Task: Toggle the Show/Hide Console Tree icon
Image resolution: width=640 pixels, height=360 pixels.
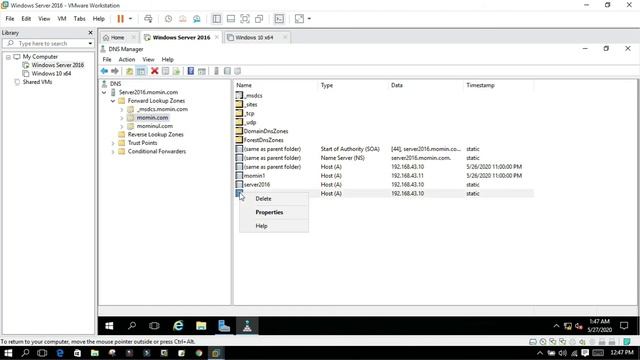Action: pos(141,71)
